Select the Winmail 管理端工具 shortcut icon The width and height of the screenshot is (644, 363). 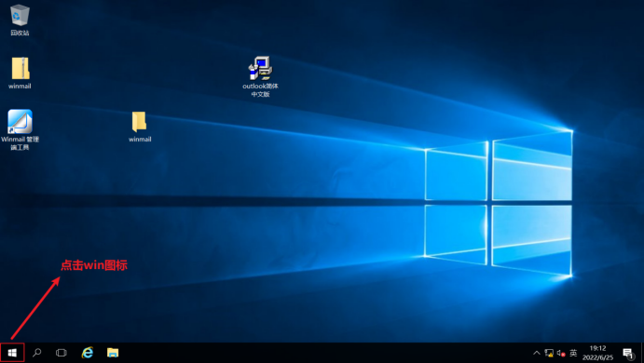tap(20, 129)
